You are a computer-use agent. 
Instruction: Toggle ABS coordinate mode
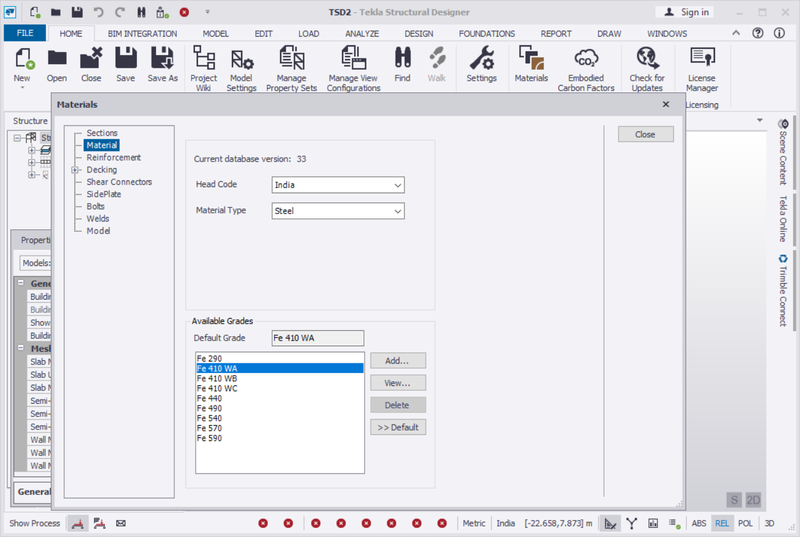coord(698,523)
